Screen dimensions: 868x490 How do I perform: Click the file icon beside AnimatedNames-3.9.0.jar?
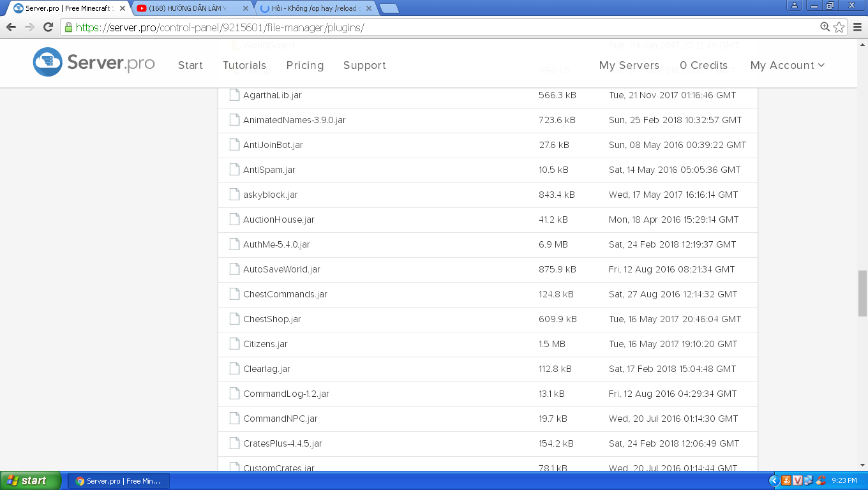[235, 120]
